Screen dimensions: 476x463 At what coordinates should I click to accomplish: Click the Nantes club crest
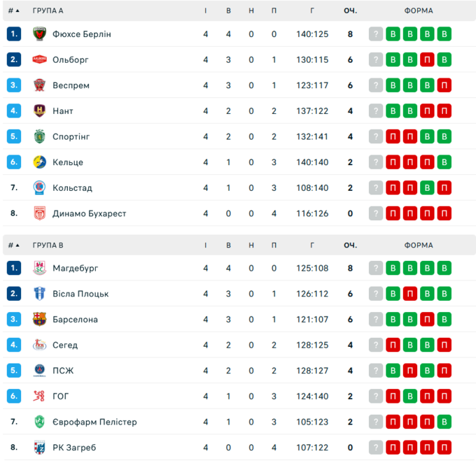click(39, 111)
